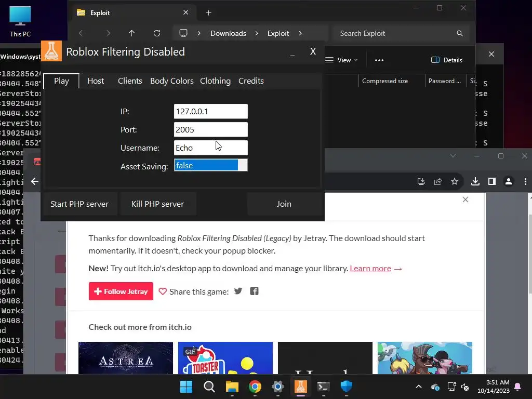The height and width of the screenshot is (399, 532).
Task: Click File Explorer's forward navigation arrow
Action: 107,33
